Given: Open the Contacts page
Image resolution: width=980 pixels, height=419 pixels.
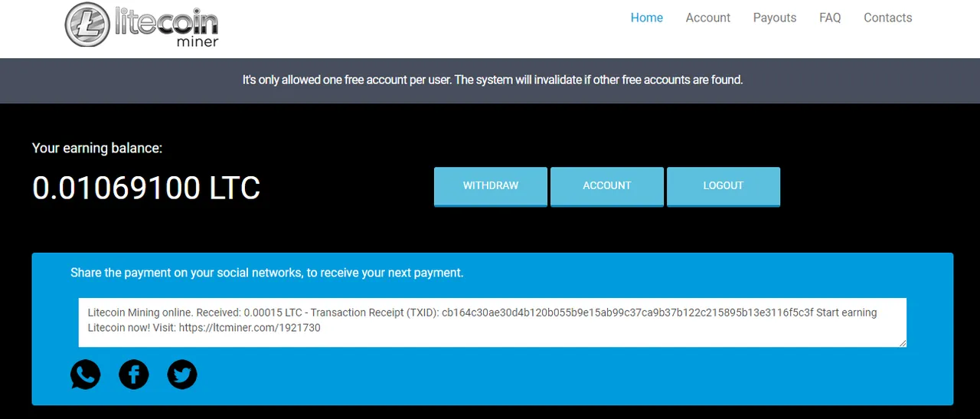Looking at the screenshot, I should (x=888, y=18).
